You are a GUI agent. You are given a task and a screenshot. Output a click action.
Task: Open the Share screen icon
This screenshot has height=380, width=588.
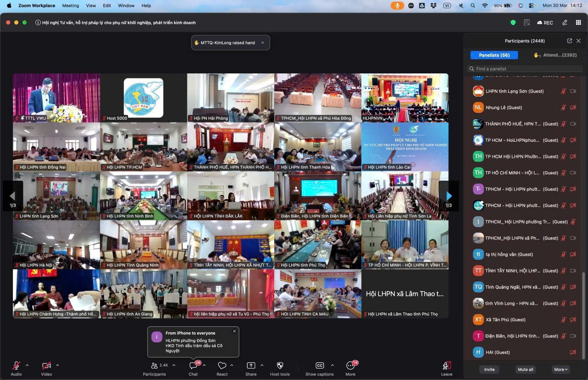click(x=251, y=366)
